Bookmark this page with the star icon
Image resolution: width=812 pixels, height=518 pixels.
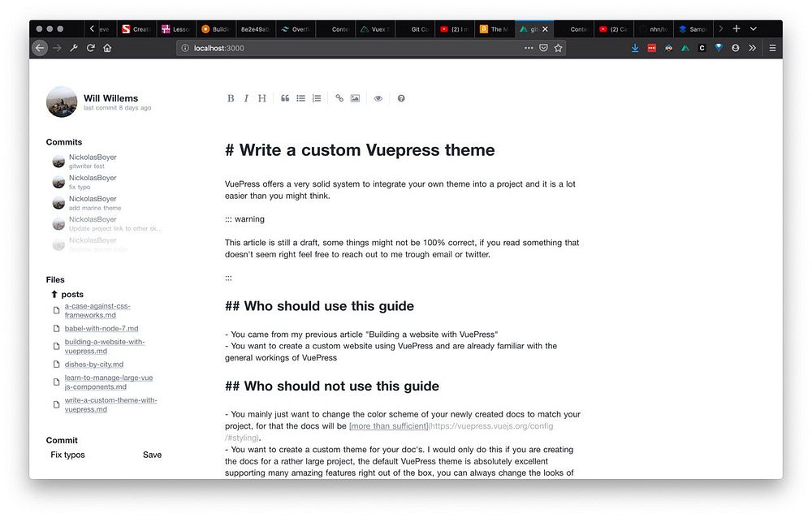coord(559,48)
